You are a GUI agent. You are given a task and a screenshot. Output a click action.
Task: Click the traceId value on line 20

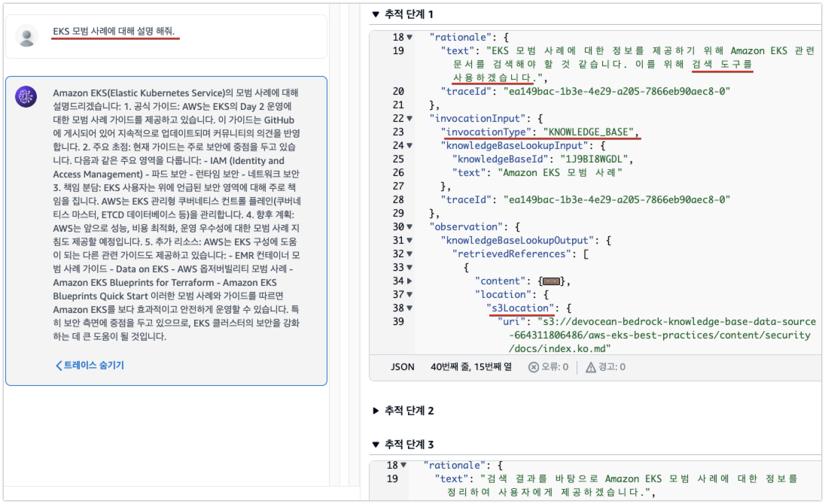click(616, 92)
